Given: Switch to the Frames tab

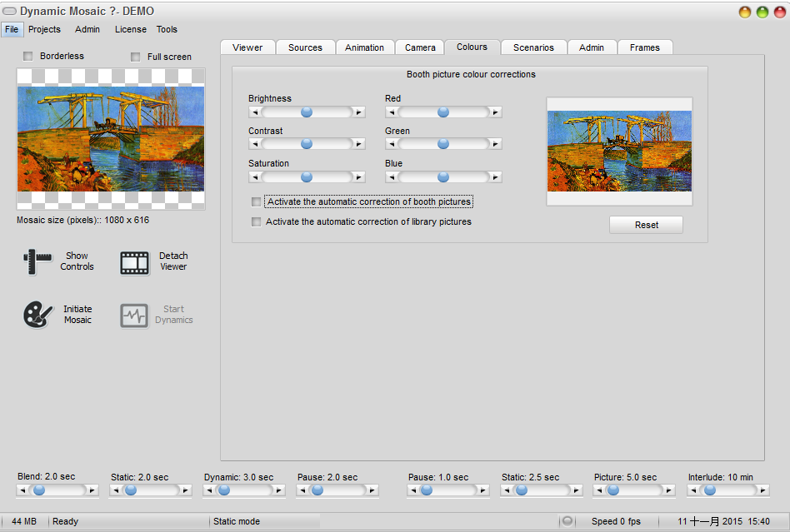Looking at the screenshot, I should (x=645, y=47).
